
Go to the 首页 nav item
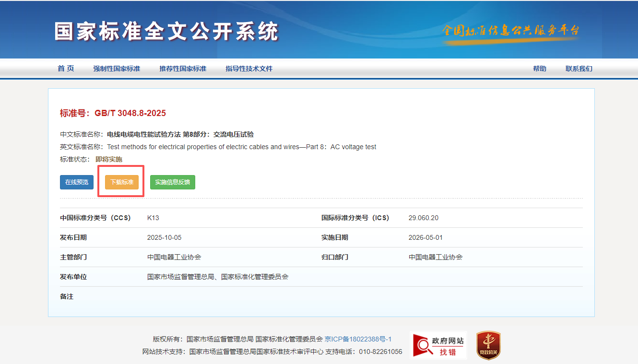[66, 69]
